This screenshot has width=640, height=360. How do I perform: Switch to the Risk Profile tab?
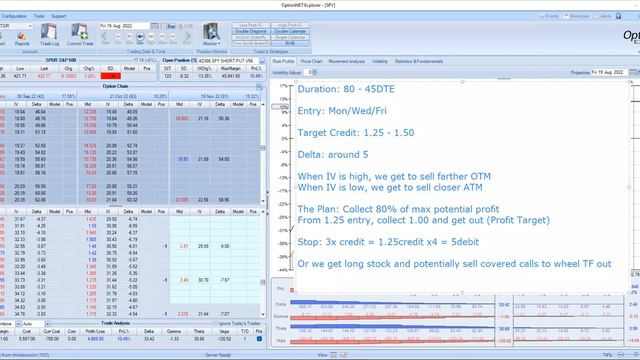pyautogui.click(x=283, y=61)
